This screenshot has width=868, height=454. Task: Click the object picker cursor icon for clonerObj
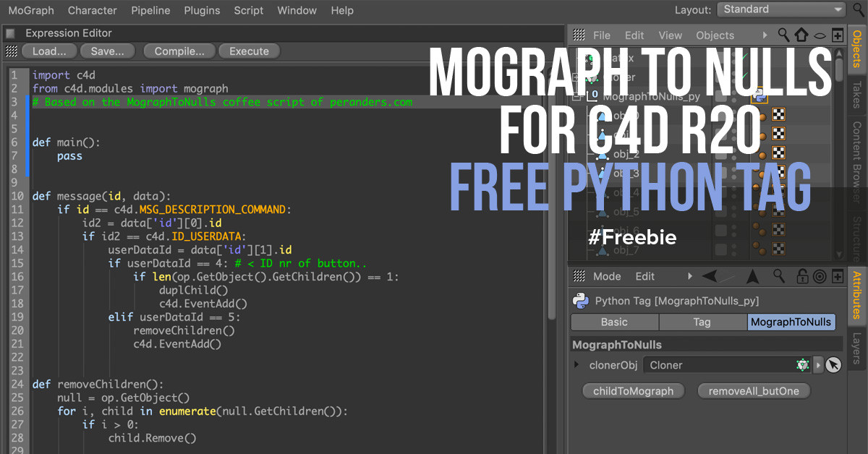[833, 365]
